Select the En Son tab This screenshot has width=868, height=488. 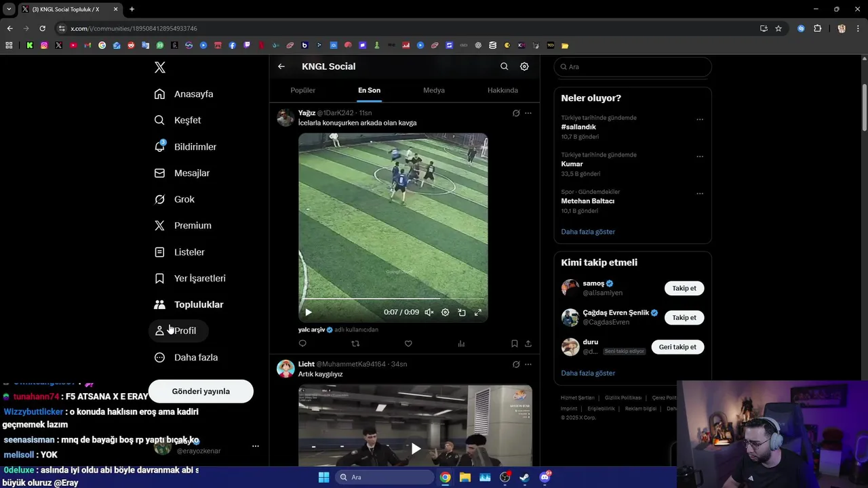[370, 90]
